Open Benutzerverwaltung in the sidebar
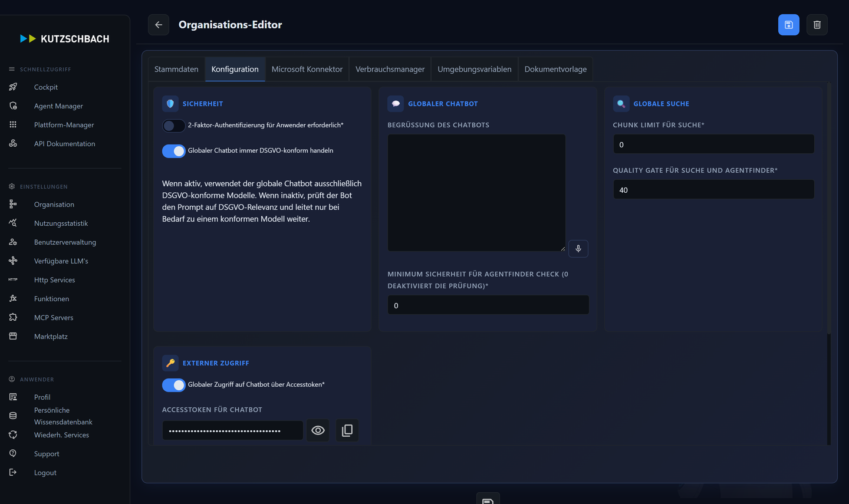The width and height of the screenshot is (849, 504). pyautogui.click(x=65, y=242)
